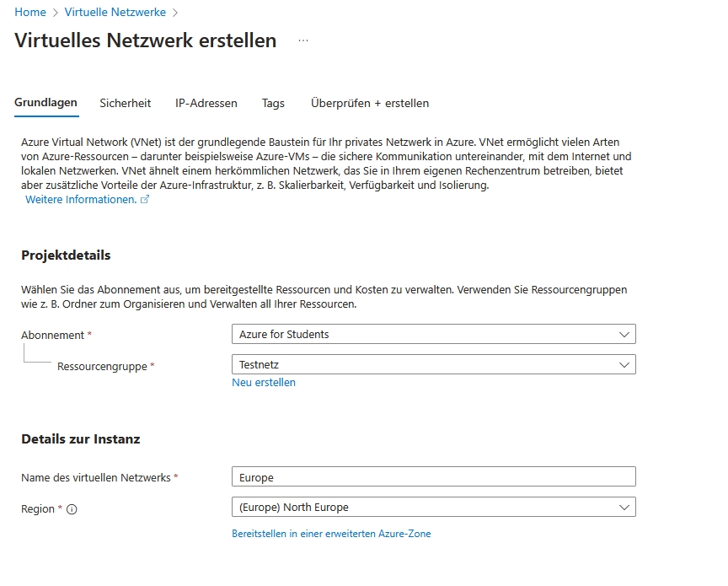Navigate to Home in the breadcrumb
The image size is (728, 586).
(x=30, y=13)
